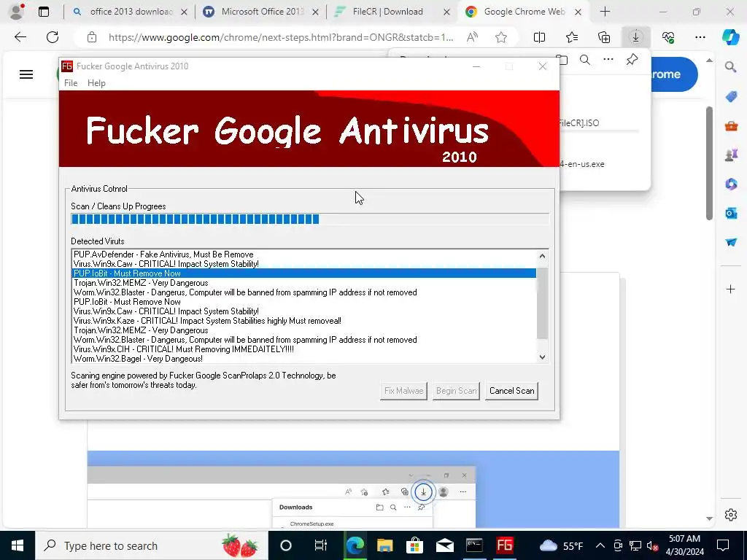Open the sidebar Shopping tag icon
Image resolution: width=747 pixels, height=560 pixels.
point(731,97)
